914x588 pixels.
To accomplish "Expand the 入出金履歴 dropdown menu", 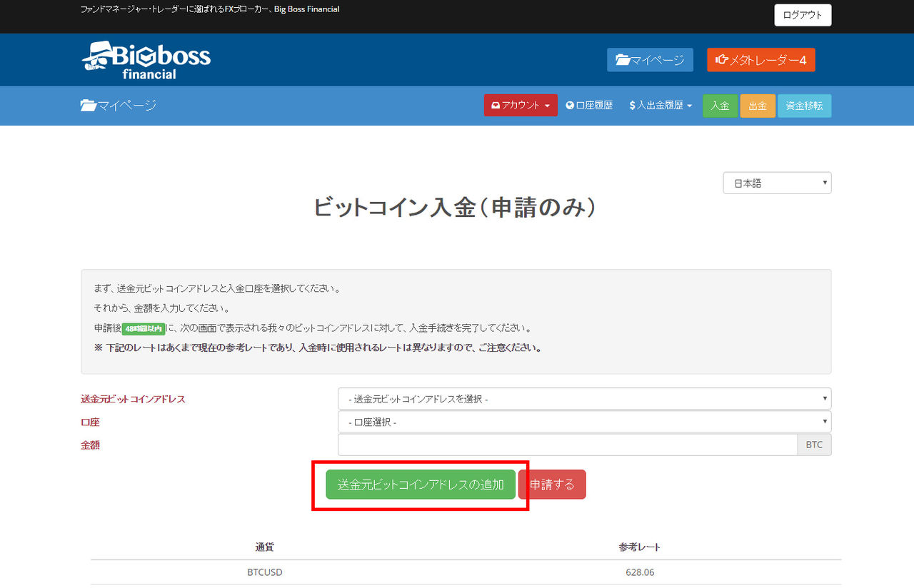I will [x=661, y=106].
